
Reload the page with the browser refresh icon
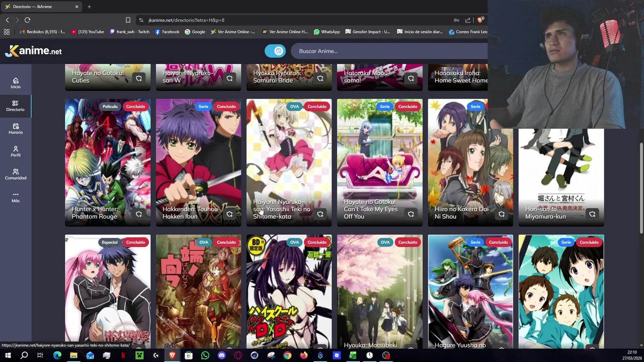[27, 20]
